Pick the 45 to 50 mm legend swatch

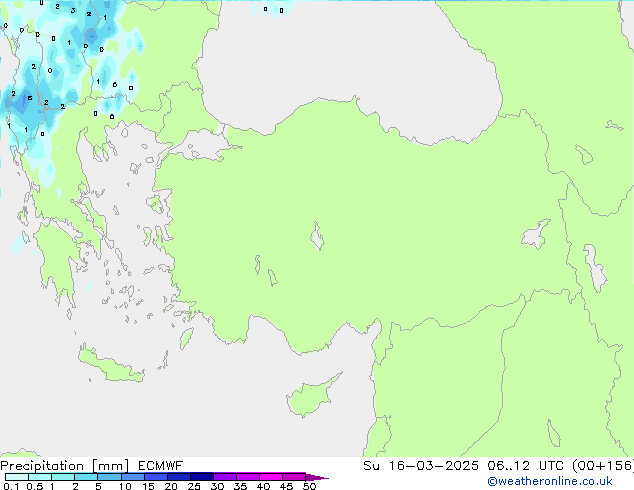tap(294, 477)
